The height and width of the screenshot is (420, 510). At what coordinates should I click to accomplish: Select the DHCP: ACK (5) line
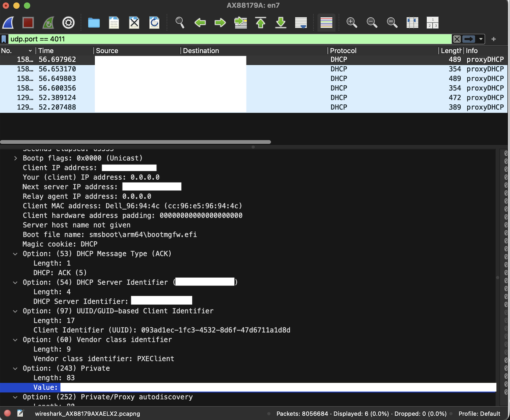click(x=60, y=273)
